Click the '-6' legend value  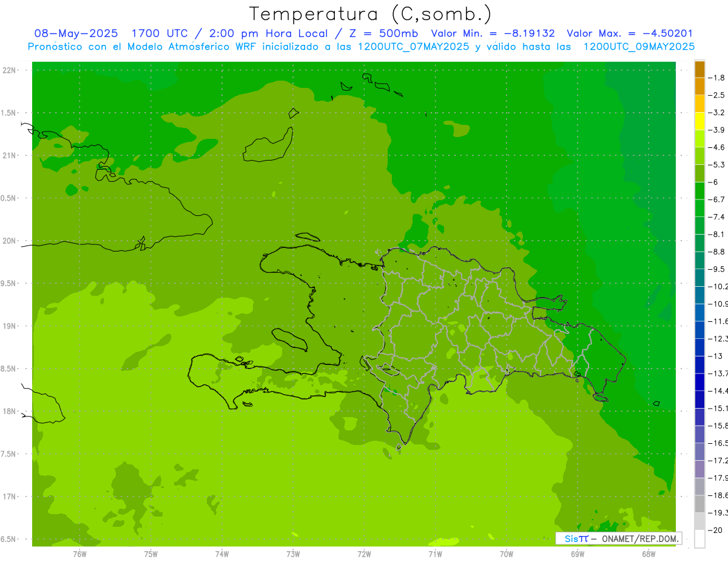[x=714, y=182]
